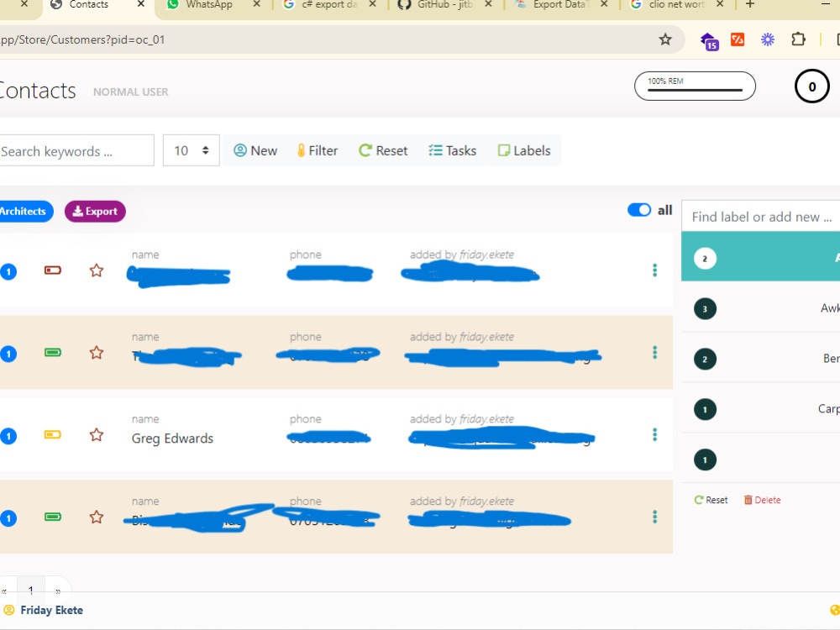Click the circular 0 counter badge

811,86
